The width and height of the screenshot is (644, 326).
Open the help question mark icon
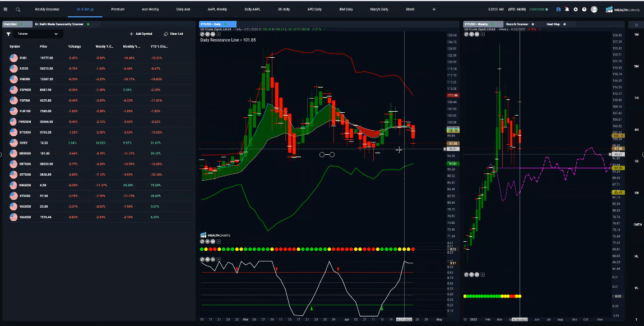584,9
